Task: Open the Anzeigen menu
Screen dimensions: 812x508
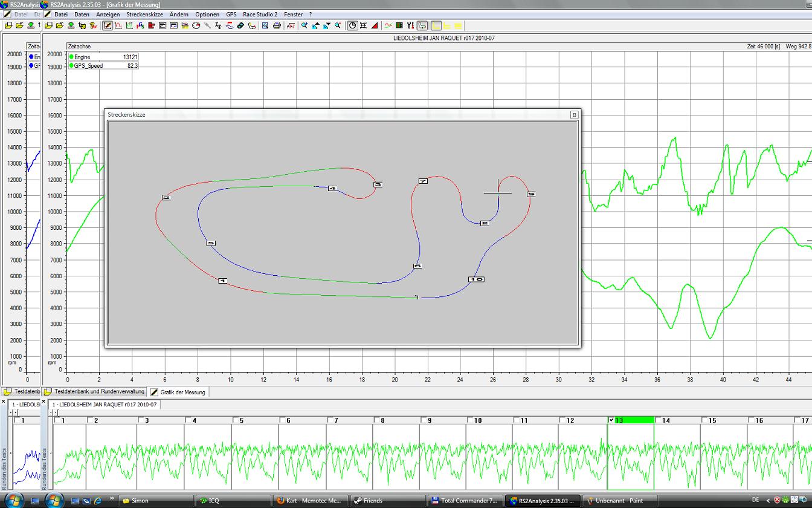Action: point(108,14)
